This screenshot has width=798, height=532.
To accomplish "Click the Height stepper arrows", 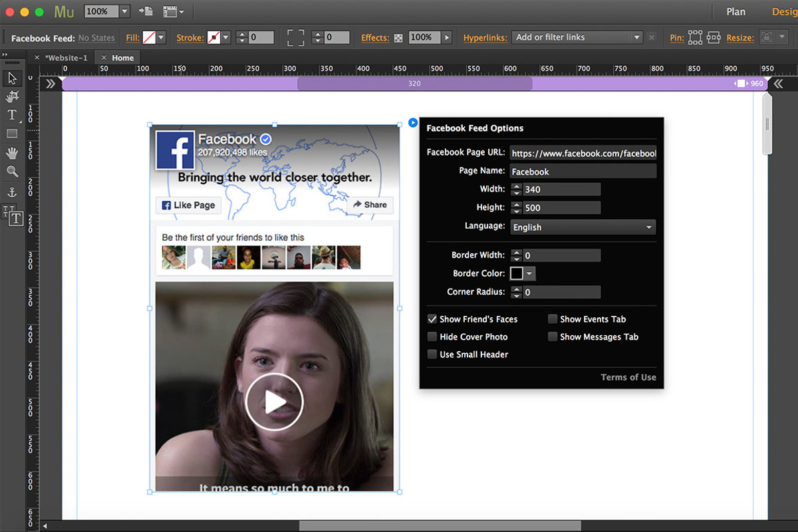I will (x=517, y=208).
